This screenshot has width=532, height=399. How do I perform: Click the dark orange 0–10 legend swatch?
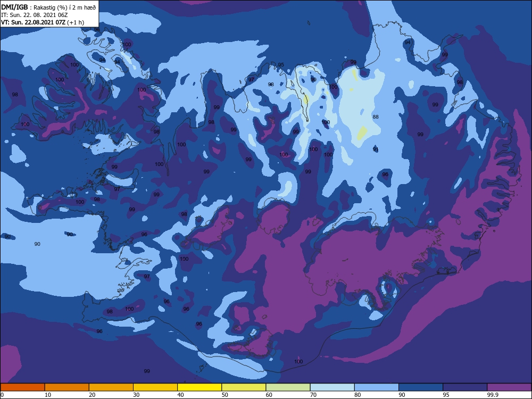point(22,387)
